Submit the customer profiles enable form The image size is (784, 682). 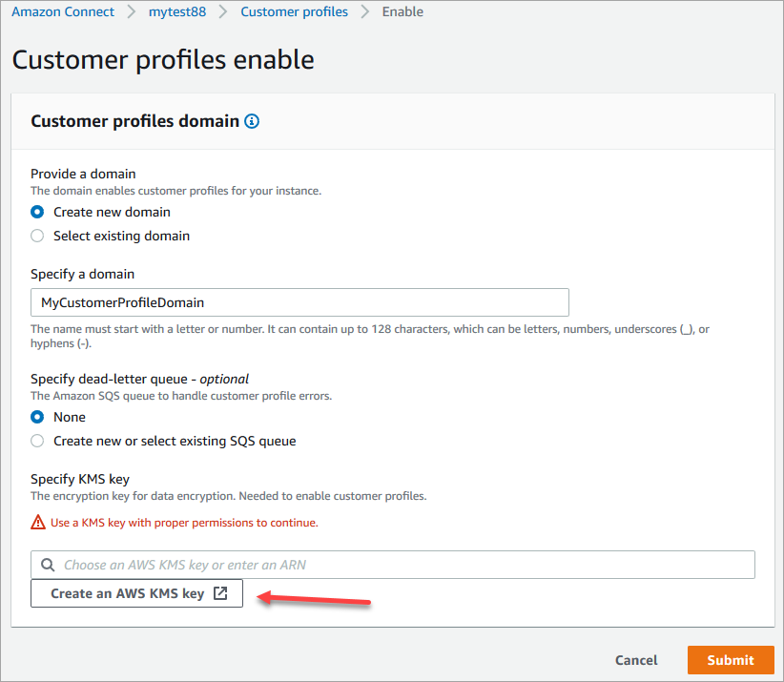pyautogui.click(x=730, y=660)
